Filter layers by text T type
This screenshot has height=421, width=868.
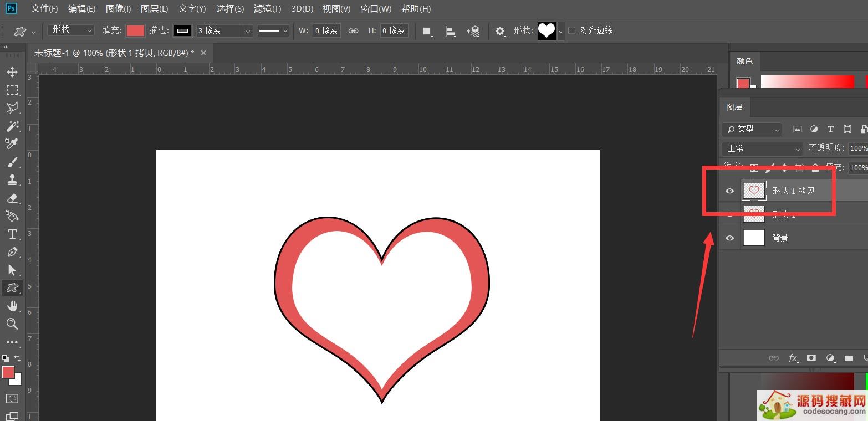pos(830,129)
